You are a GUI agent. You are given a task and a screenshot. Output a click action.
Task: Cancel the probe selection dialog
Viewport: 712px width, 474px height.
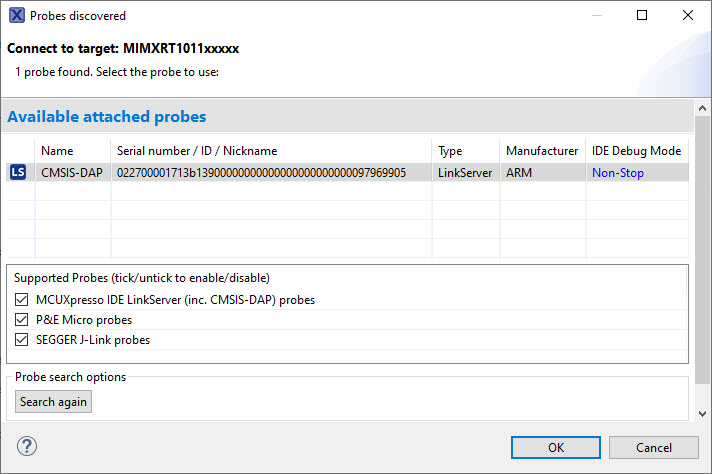click(x=653, y=447)
